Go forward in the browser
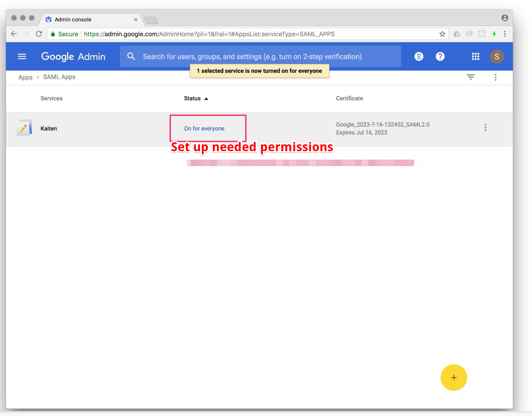This screenshot has height=416, width=532. (x=26, y=34)
